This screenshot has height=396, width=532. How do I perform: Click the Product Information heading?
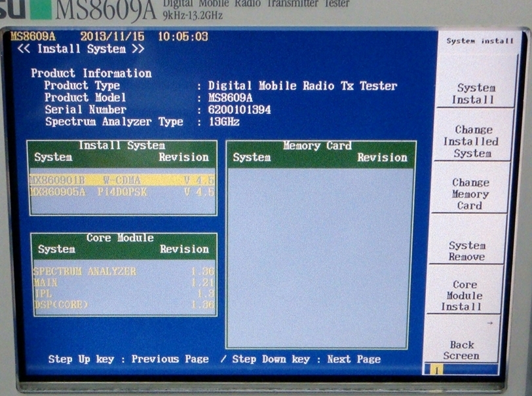click(x=91, y=73)
